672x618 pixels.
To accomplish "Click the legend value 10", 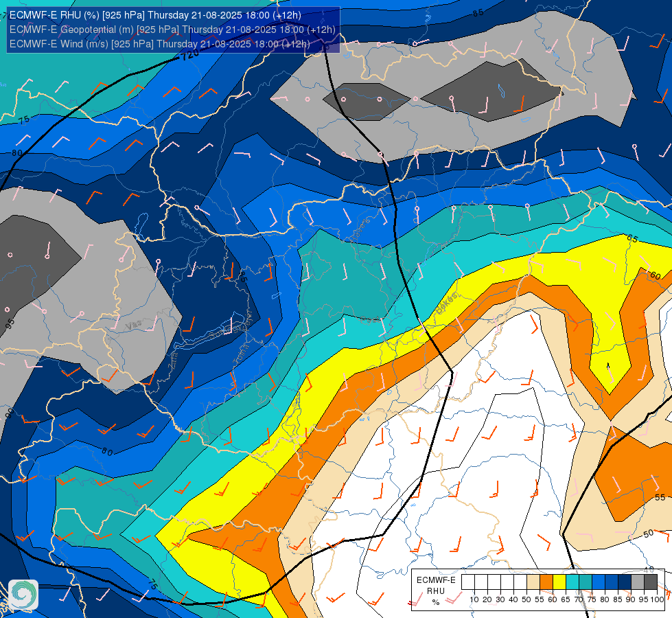I will click(x=474, y=599).
